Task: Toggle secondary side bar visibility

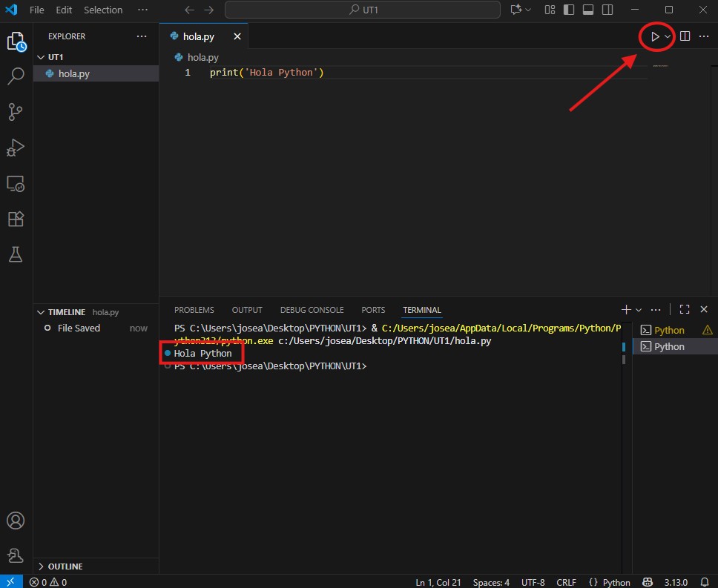Action: 607,10
